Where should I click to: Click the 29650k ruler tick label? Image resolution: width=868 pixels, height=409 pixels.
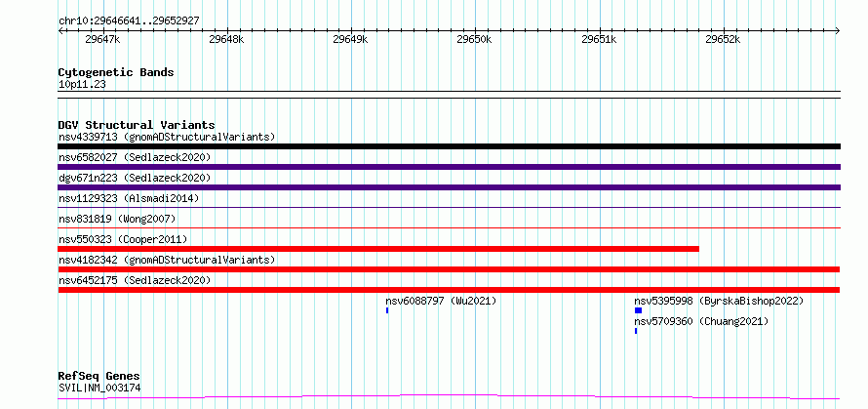(474, 40)
